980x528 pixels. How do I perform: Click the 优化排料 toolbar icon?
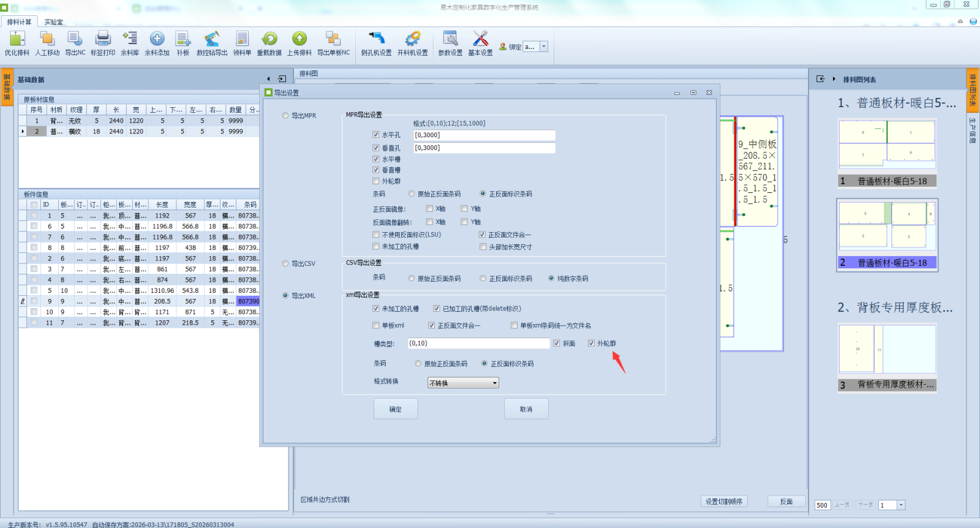pyautogui.click(x=17, y=40)
